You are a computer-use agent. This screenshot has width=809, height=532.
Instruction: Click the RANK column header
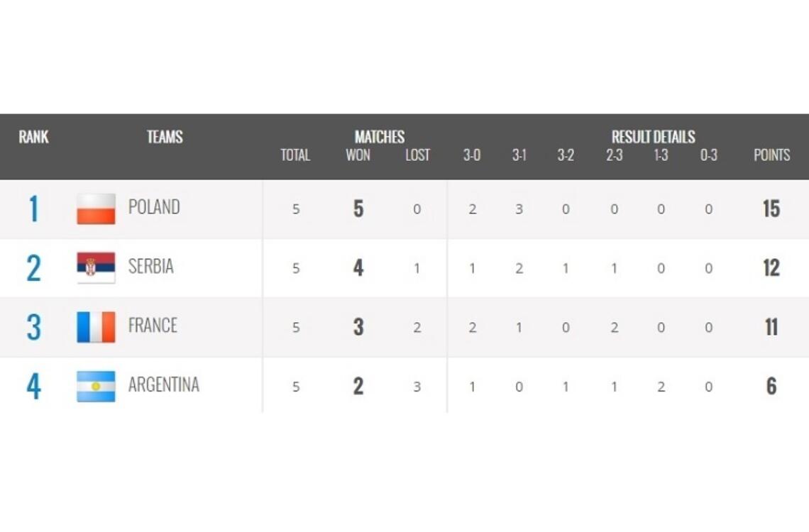click(33, 137)
